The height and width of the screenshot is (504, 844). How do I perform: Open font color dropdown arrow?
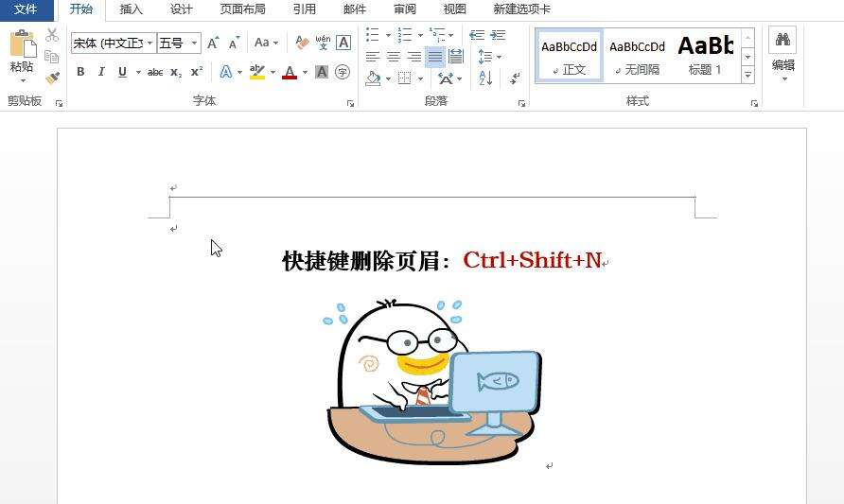coord(306,72)
